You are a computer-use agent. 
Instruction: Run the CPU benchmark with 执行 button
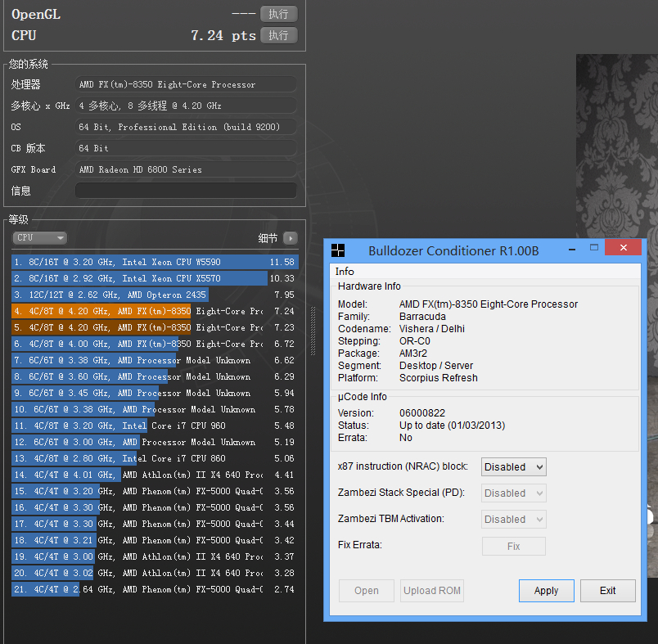click(x=279, y=35)
